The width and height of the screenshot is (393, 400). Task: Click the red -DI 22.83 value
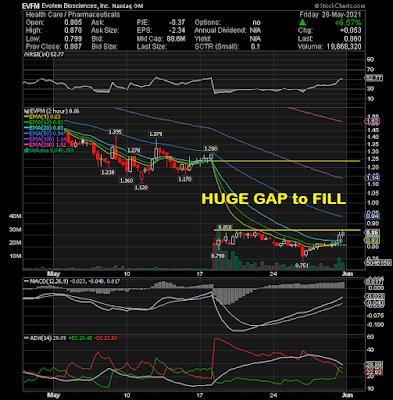(x=105, y=338)
